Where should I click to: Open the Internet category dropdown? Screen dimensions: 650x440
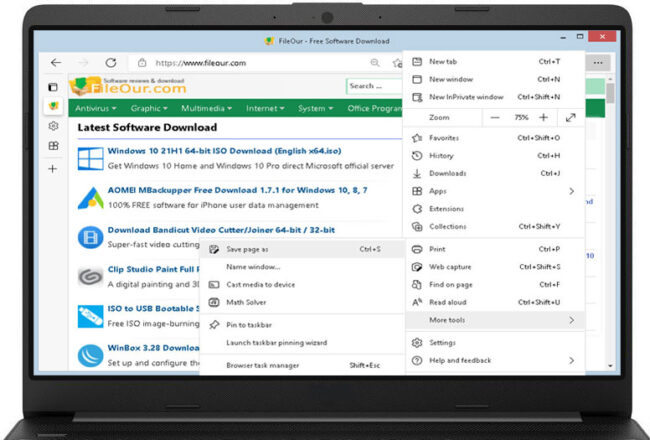point(266,108)
